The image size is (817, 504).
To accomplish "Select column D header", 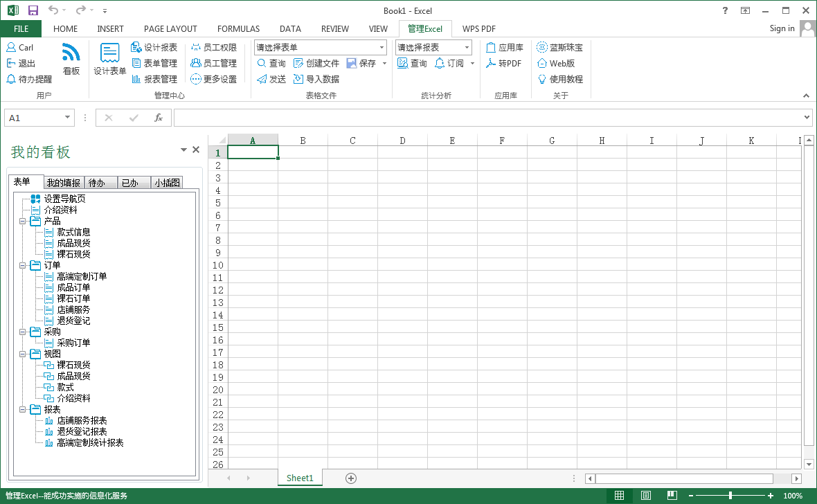I will [402, 141].
